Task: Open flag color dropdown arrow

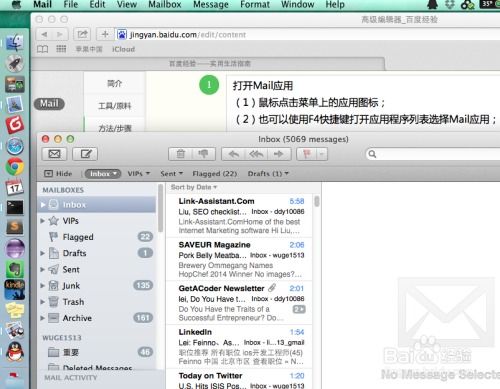Action: 322,154
